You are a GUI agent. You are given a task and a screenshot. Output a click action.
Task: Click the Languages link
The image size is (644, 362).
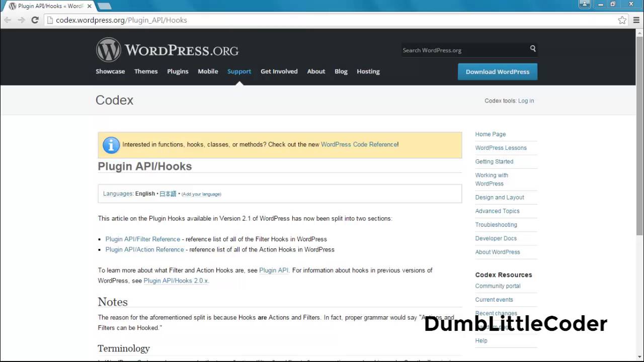click(118, 194)
